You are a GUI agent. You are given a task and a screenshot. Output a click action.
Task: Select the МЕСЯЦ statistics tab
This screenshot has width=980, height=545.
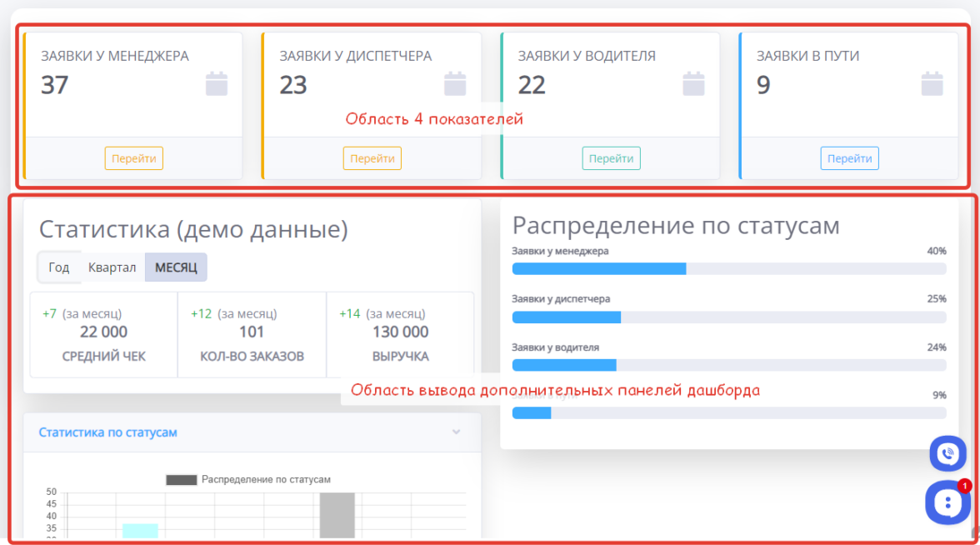pos(176,267)
